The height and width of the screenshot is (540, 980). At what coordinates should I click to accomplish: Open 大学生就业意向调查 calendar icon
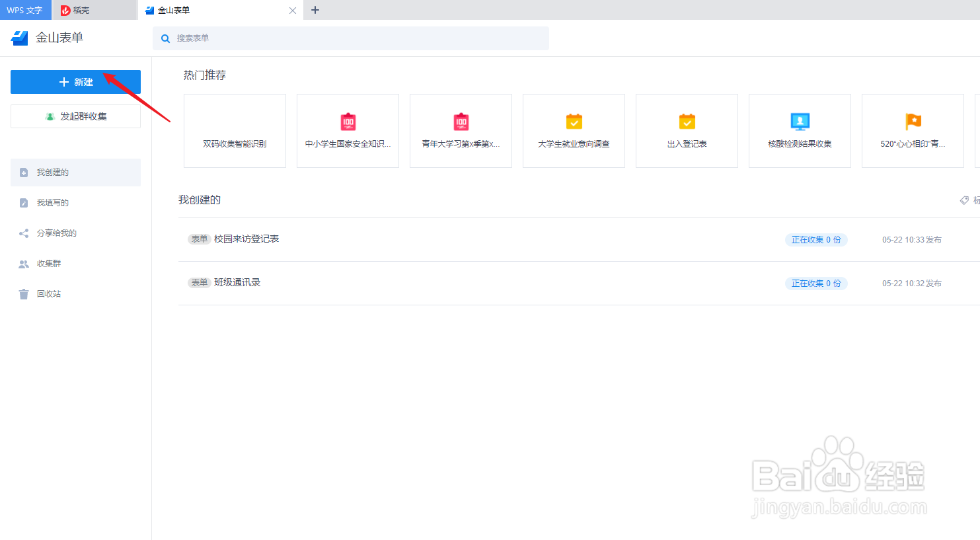(x=574, y=122)
